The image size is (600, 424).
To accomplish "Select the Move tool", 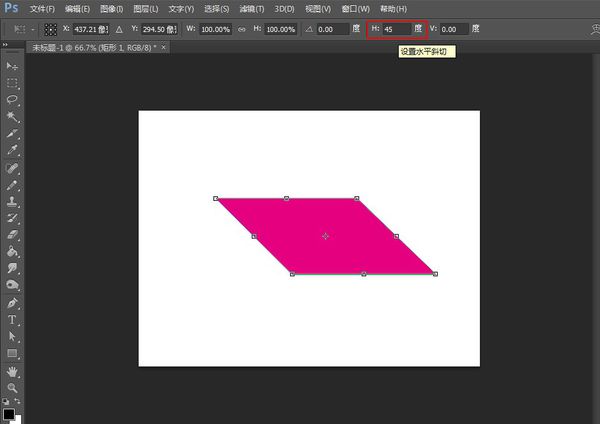I will (x=13, y=65).
